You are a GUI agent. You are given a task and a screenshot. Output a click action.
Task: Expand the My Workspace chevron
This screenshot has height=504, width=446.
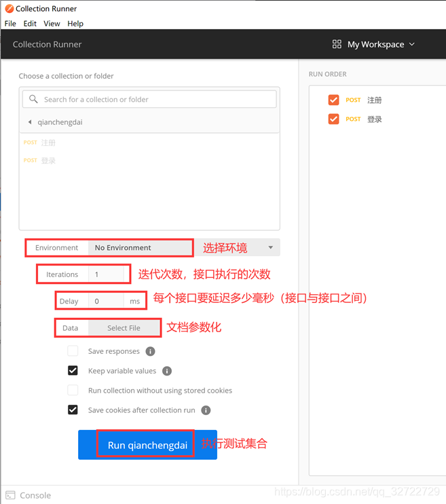click(x=412, y=44)
